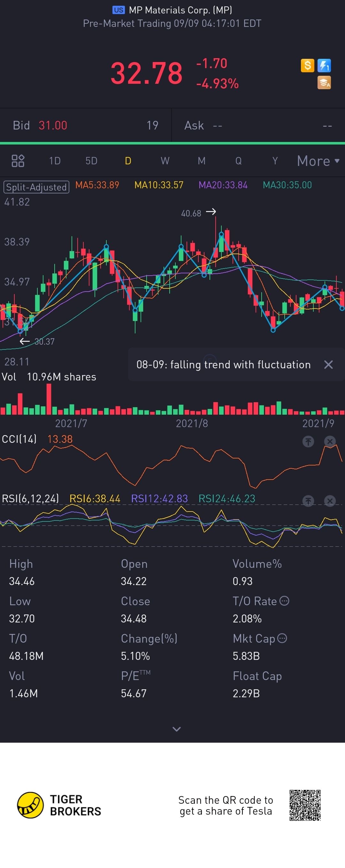Select the M monthly chart tab
Image resolution: width=345 pixels, height=868 pixels.
[202, 161]
